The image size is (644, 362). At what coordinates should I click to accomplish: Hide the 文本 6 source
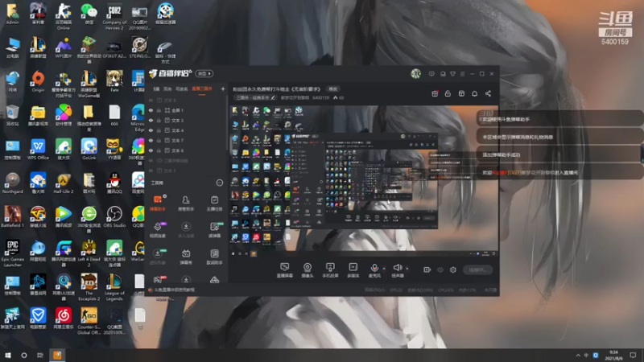151,150
